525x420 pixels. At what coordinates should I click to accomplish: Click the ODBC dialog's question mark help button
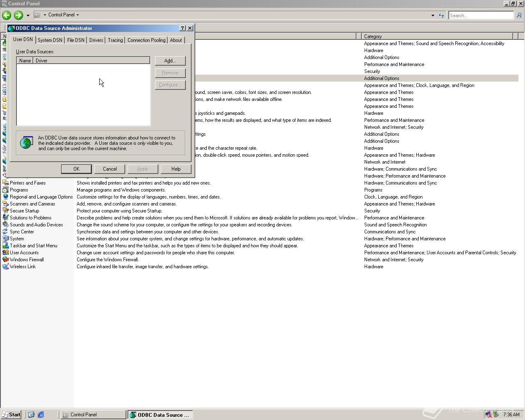183,28
